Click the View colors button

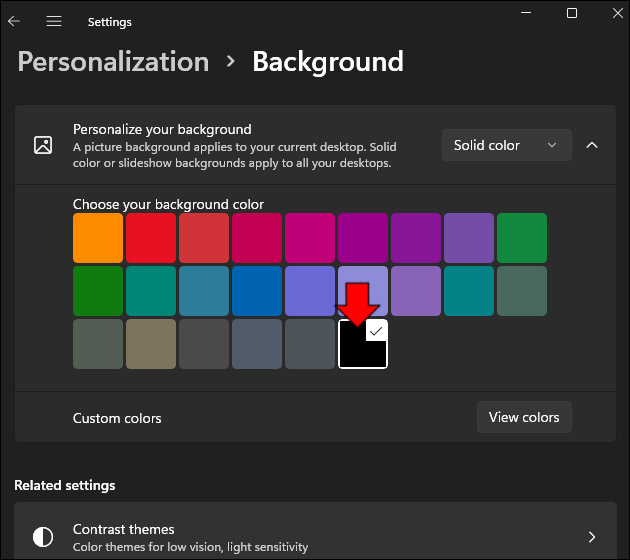524,417
